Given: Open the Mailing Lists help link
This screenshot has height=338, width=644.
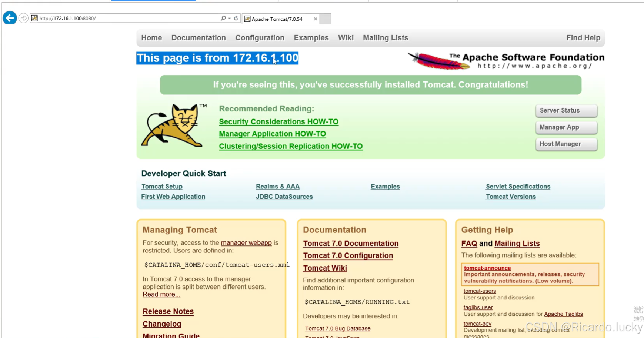Looking at the screenshot, I should point(517,244).
